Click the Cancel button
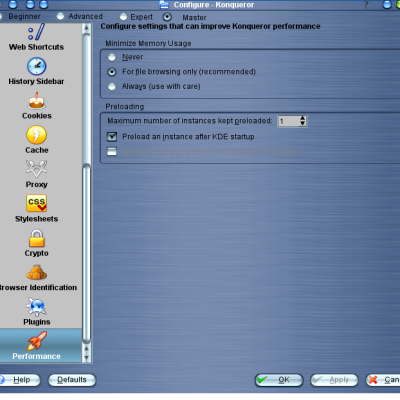This screenshot has height=400, width=400. (x=383, y=380)
